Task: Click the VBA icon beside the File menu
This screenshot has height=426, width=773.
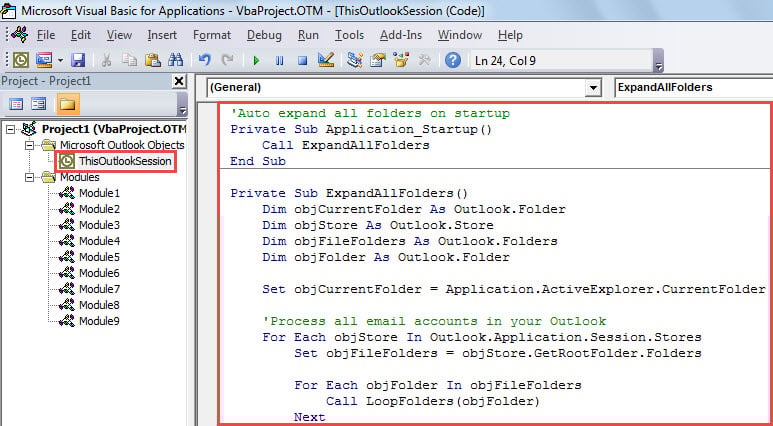Action: point(20,35)
